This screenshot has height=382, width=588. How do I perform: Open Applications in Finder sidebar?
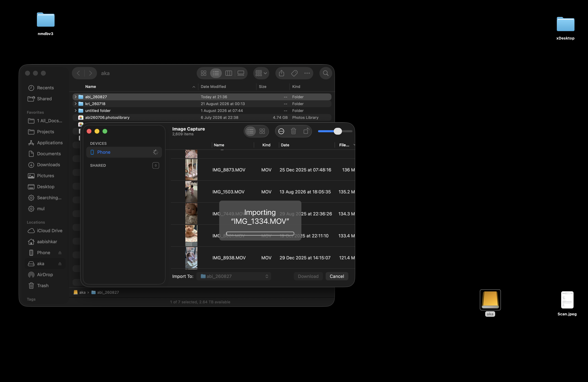click(x=45, y=143)
